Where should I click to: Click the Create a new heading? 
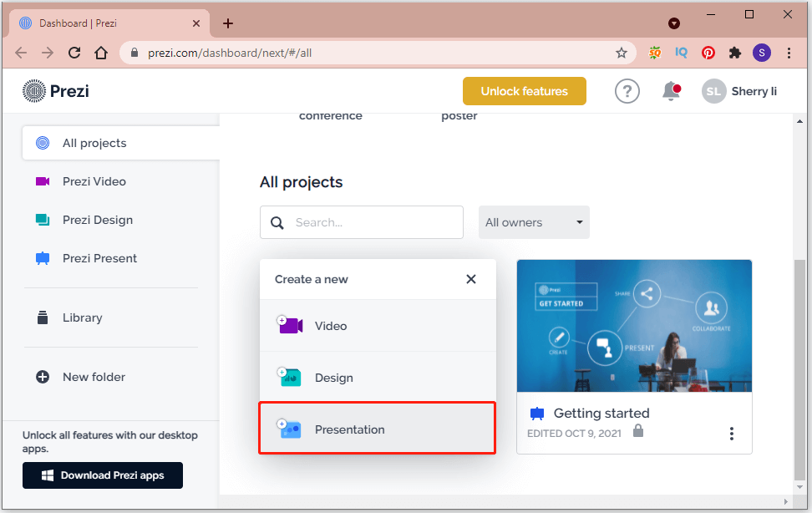pyautogui.click(x=312, y=279)
